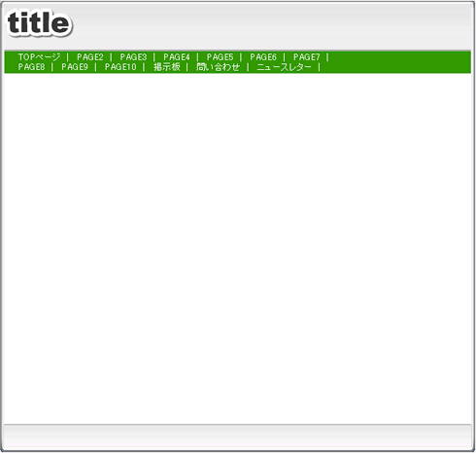
Task: Click the separator between 掲示板 and 問い合わせ
Action: pos(187,67)
